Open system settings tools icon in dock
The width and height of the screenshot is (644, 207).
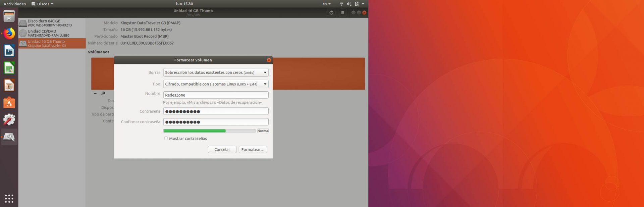(x=9, y=120)
